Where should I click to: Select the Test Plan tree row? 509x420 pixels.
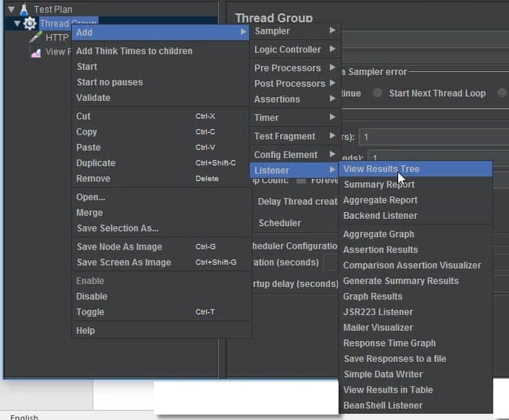[53, 9]
